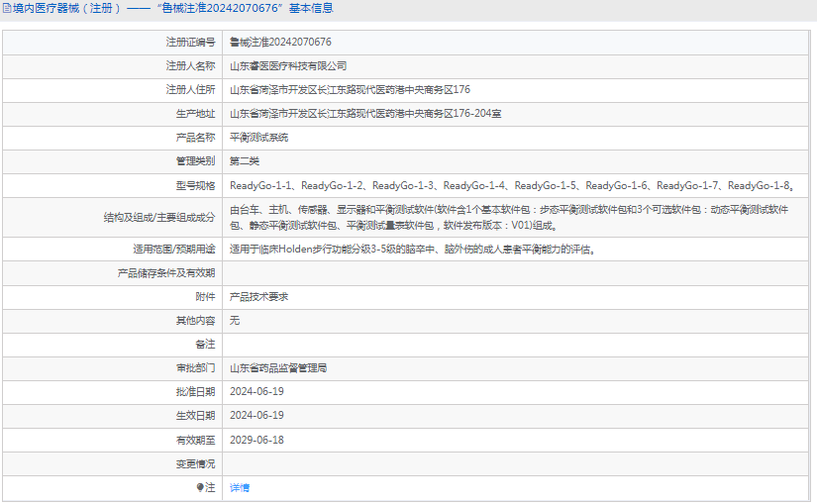Click the 批准日期 value 2024-06-19
817x504 pixels.
point(256,392)
